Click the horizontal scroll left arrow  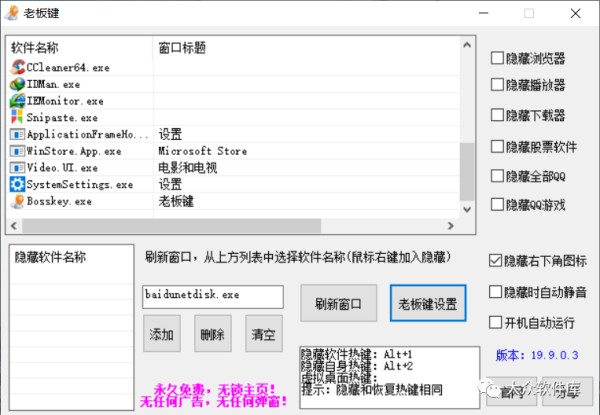[14, 226]
